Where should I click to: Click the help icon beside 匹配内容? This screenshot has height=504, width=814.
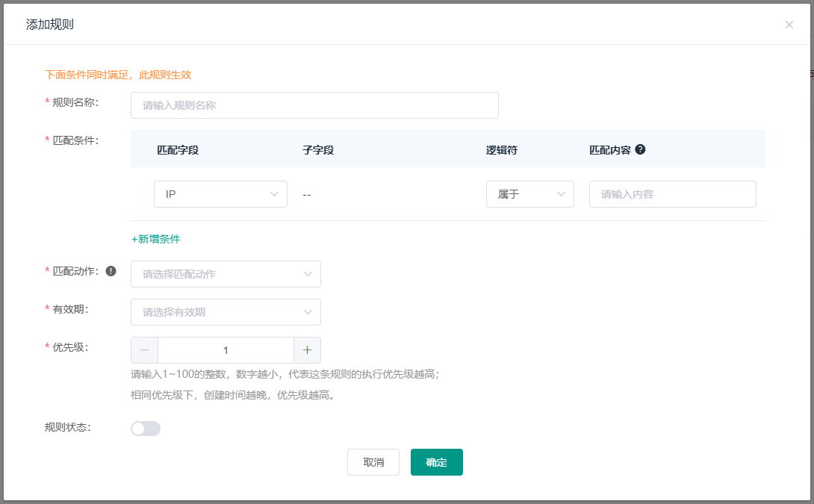[640, 149]
